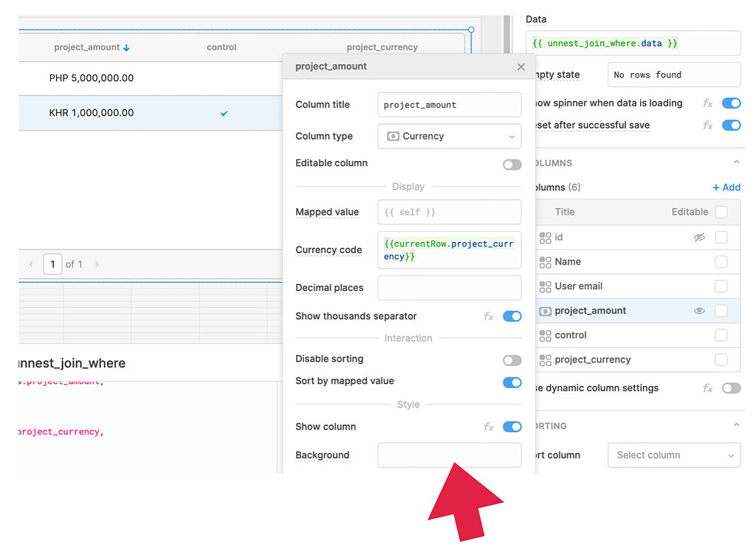756x547 pixels.
Task: Click the crossed-eye icon on the id column
Action: pyautogui.click(x=699, y=237)
